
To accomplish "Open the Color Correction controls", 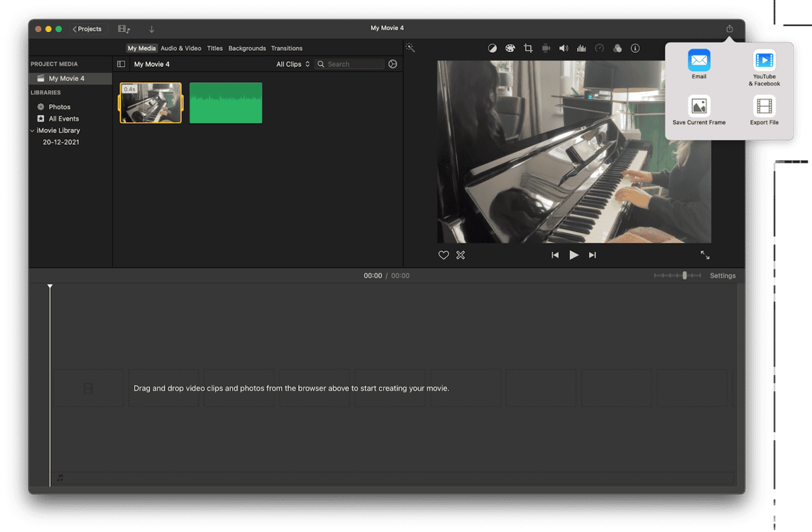I will tap(510, 48).
